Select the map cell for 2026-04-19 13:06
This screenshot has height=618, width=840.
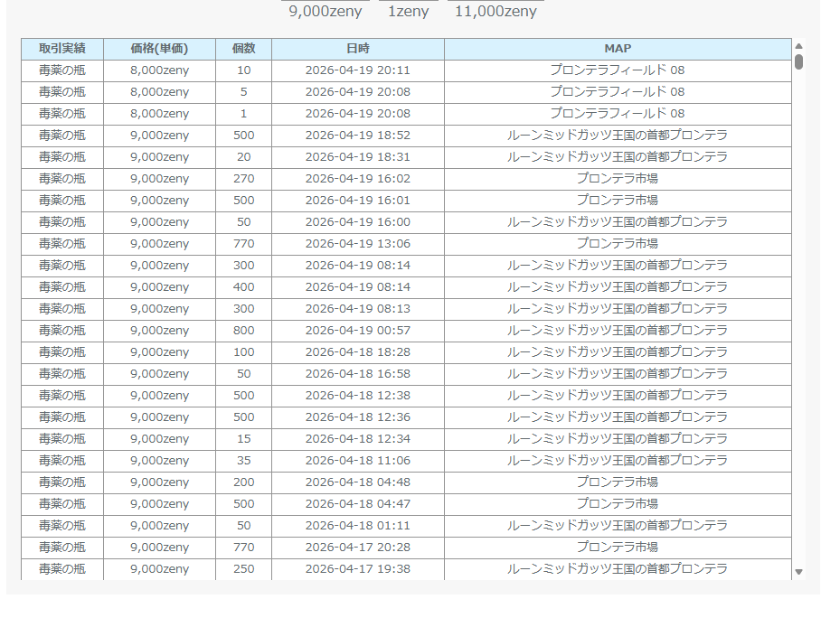tap(618, 244)
